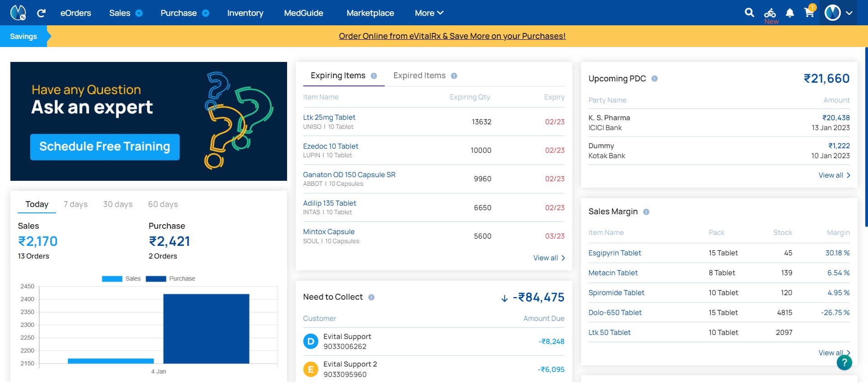Click info icon beside Expired Items

click(454, 76)
